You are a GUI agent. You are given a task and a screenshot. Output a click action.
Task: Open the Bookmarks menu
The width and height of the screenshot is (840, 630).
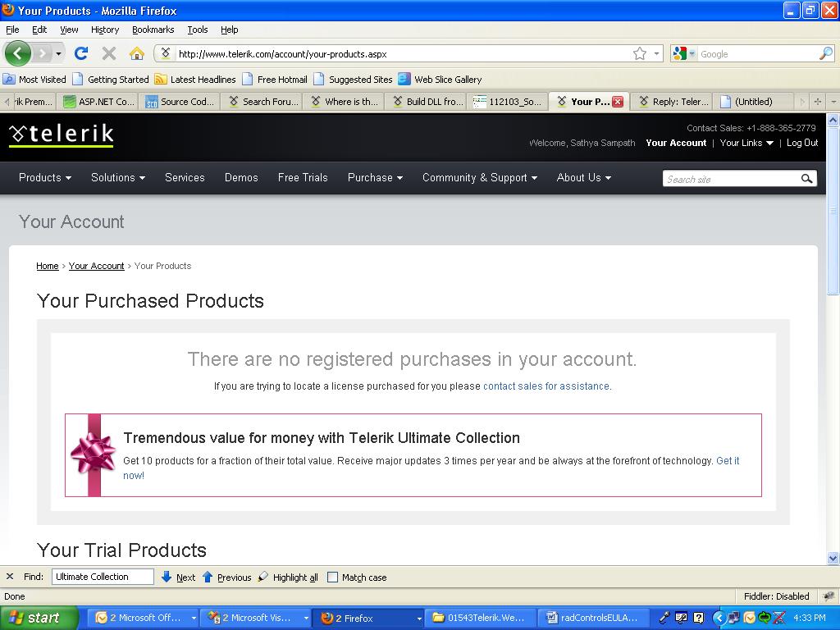click(153, 30)
